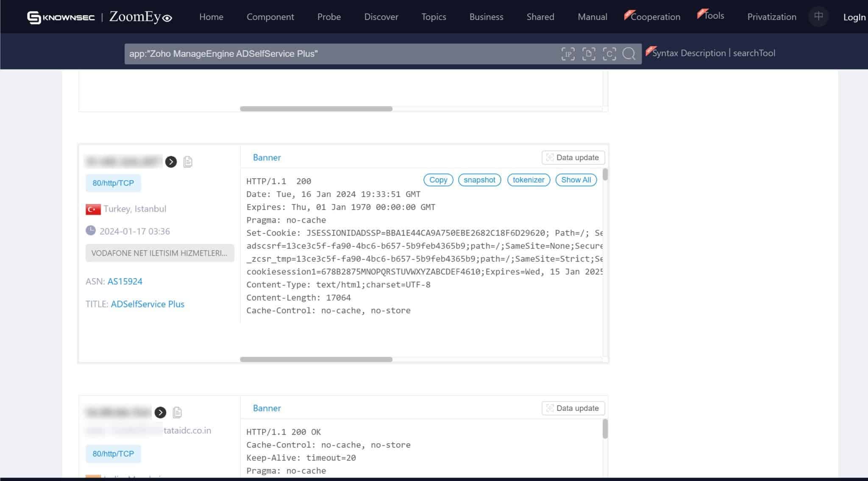Switch language with the 中 icon
This screenshot has width=868, height=481.
pyautogui.click(x=818, y=17)
